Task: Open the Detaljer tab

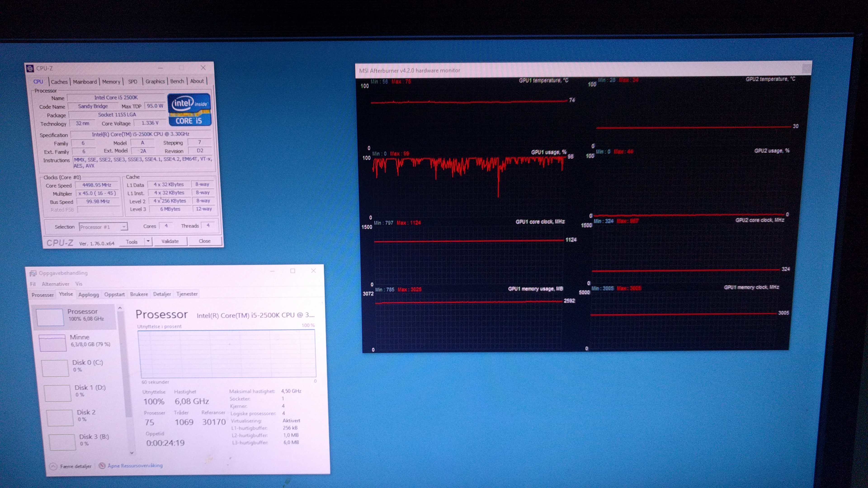Action: [162, 294]
